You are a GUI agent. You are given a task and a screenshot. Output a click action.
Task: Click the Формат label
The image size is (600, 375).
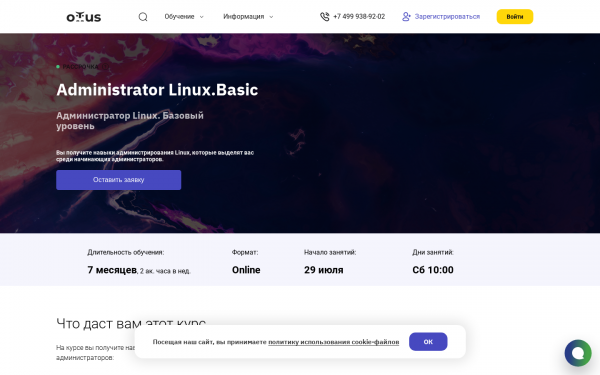[245, 253]
